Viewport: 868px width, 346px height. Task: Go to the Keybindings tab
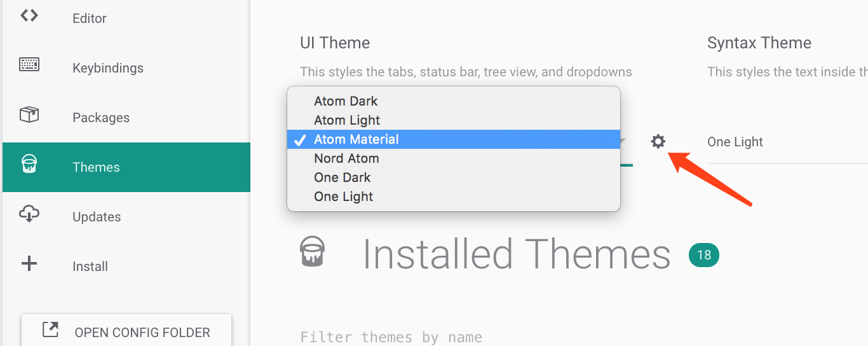tap(108, 68)
